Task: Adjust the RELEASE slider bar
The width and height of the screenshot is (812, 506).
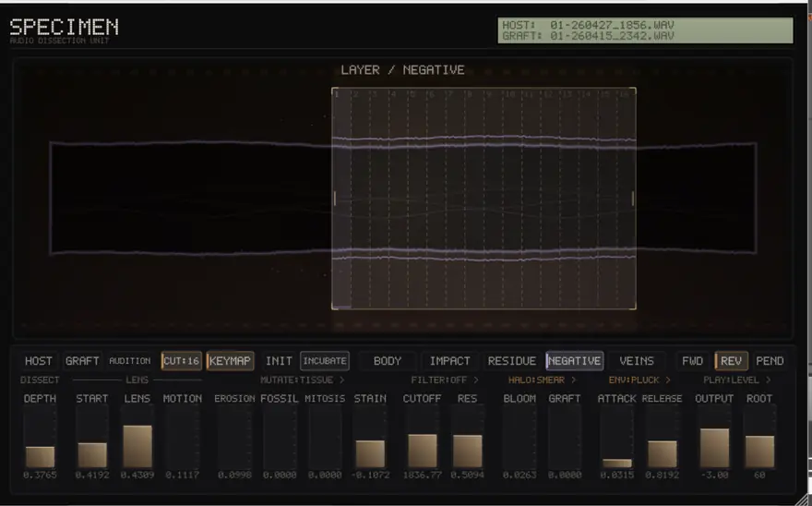Action: tap(662, 438)
